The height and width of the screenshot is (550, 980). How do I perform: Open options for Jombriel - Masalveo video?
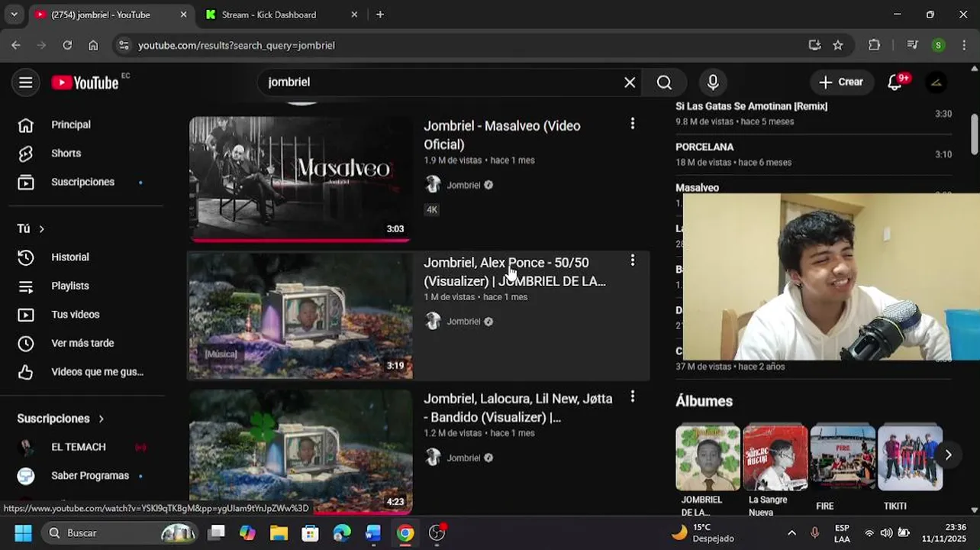(x=632, y=124)
